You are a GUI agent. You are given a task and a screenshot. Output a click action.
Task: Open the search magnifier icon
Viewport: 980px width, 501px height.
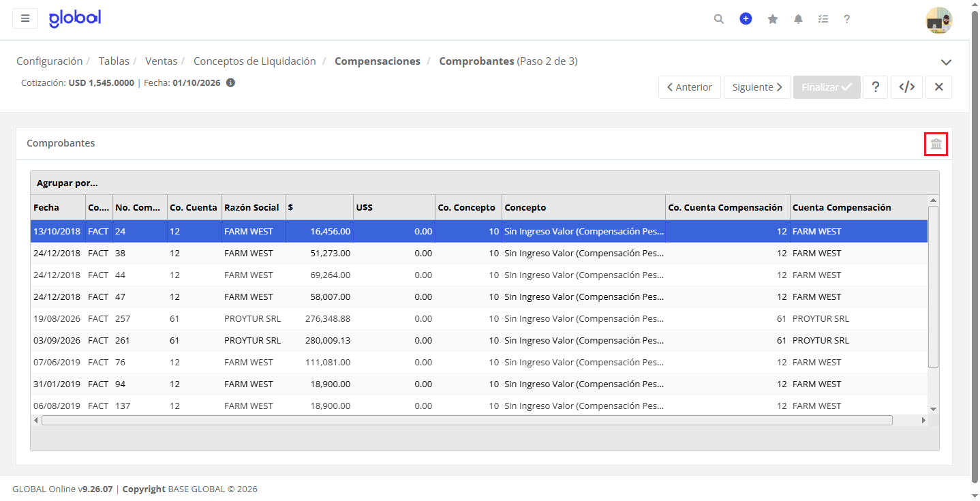[719, 19]
